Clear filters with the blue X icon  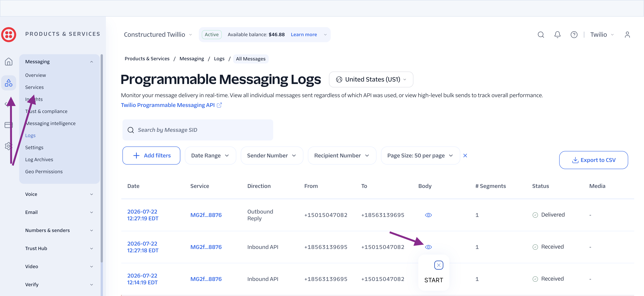pyautogui.click(x=465, y=156)
